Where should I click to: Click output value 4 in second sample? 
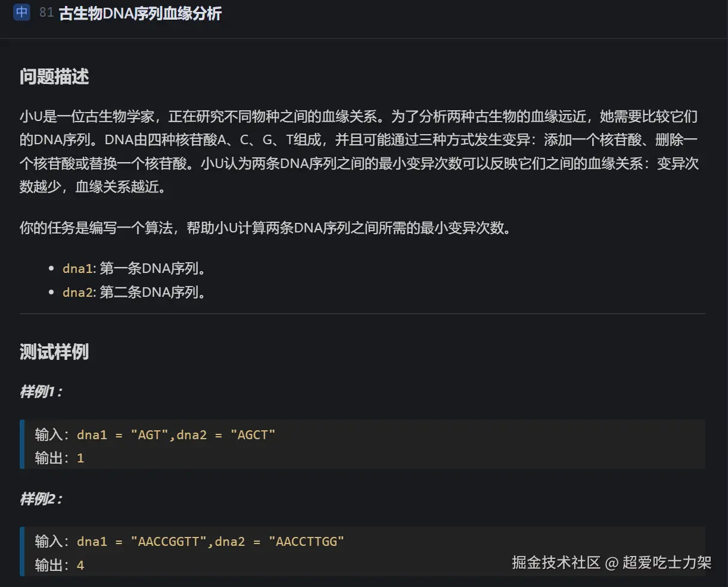point(80,565)
